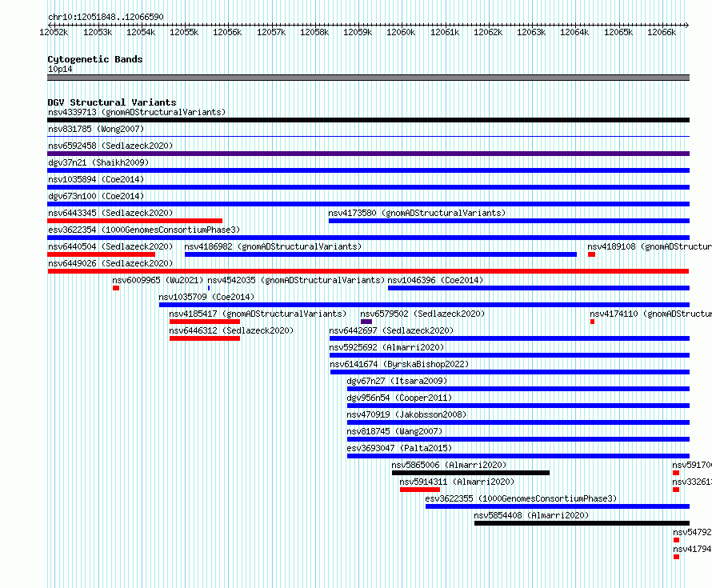Select nsv5914311 (Almarri2020) label
Screen dimensions: 712x588
pos(457,482)
